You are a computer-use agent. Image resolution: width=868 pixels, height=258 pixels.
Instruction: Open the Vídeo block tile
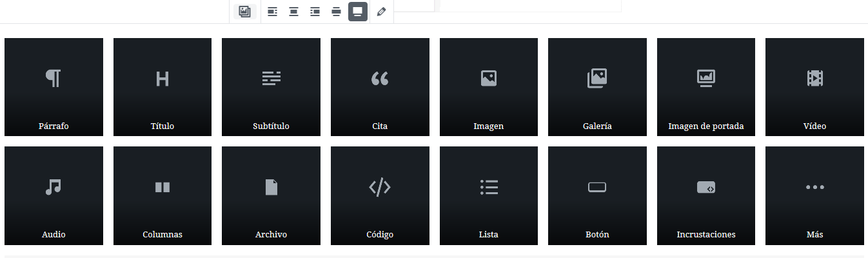click(814, 87)
